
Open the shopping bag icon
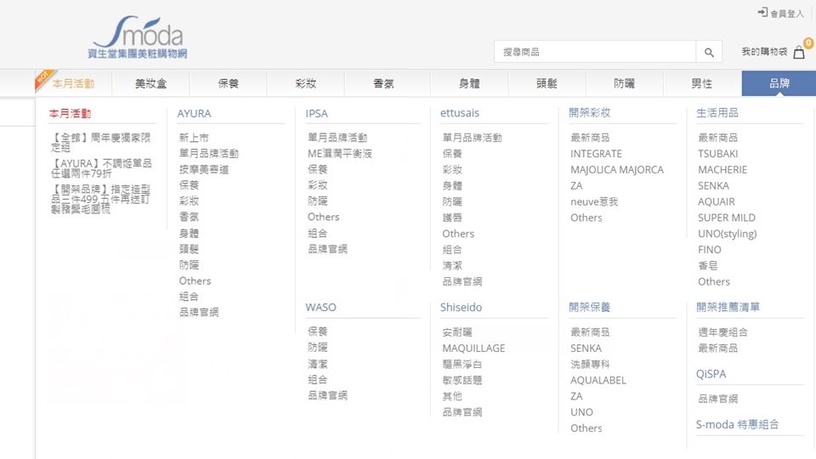coord(799,52)
